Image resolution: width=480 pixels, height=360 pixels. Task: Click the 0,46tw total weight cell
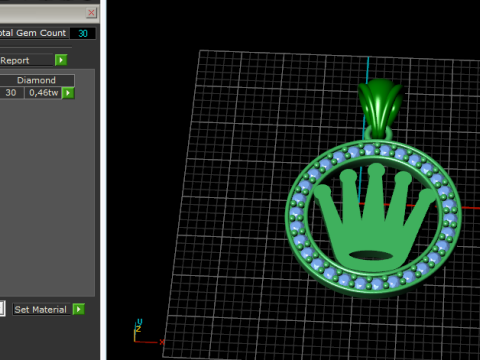click(44, 93)
